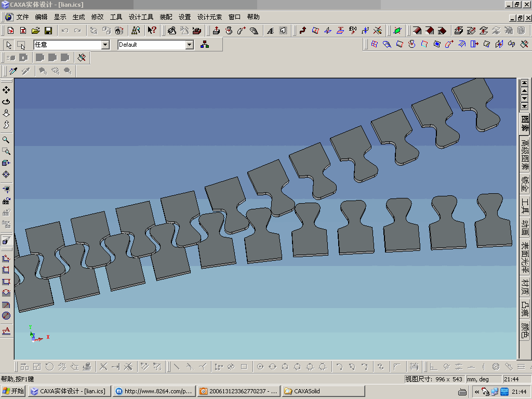Click the chamfer edges red block icon

430,31
